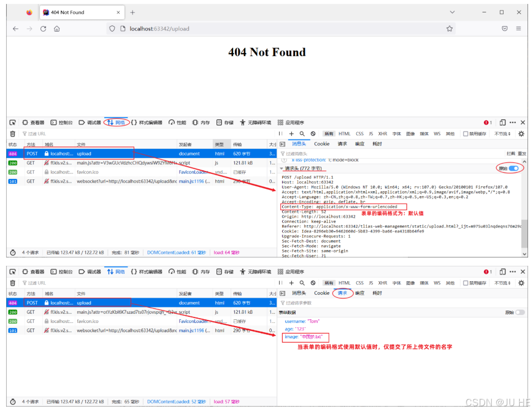
Task: Turn off the 原始 raw toggle in upper pane
Action: tap(513, 168)
